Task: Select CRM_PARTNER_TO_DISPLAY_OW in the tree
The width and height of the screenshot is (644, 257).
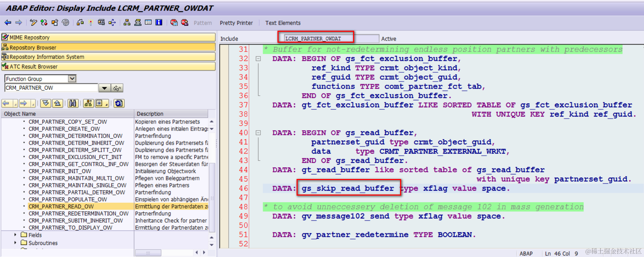Action: point(70,228)
